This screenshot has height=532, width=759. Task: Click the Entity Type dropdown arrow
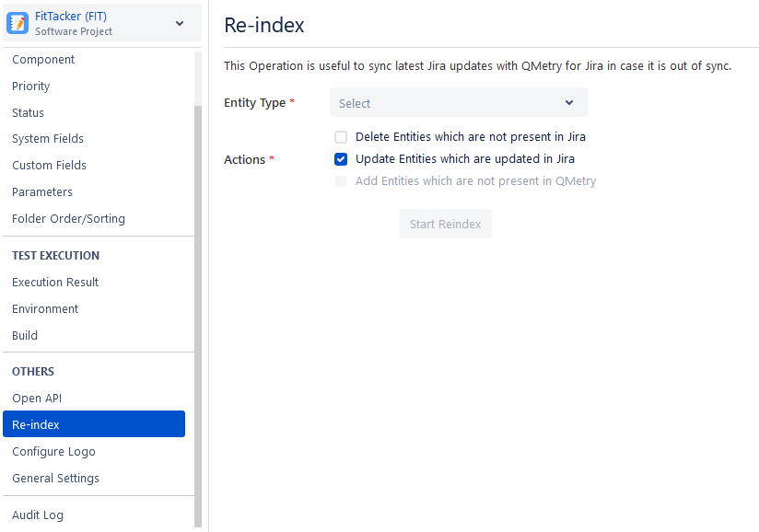coord(569,102)
